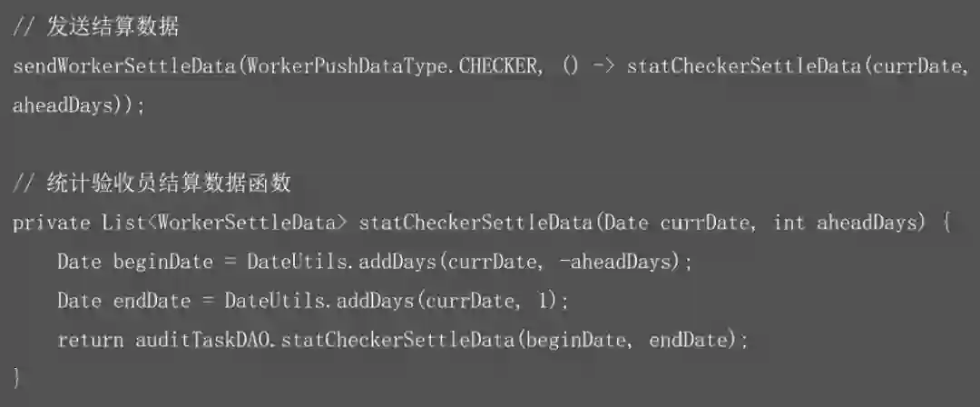Click the opening brace after method signature
The height and width of the screenshot is (407, 980).
coord(946,223)
